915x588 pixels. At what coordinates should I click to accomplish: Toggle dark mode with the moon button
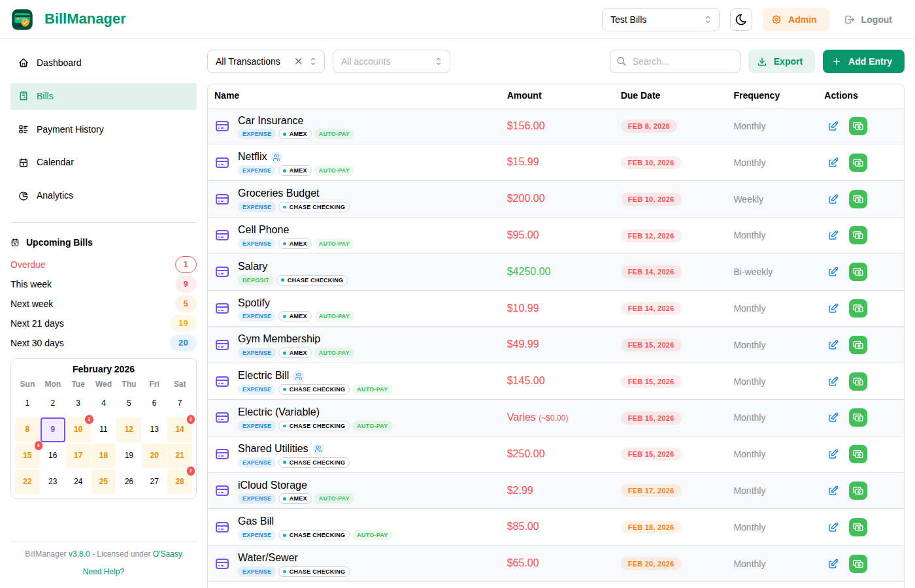coord(740,20)
